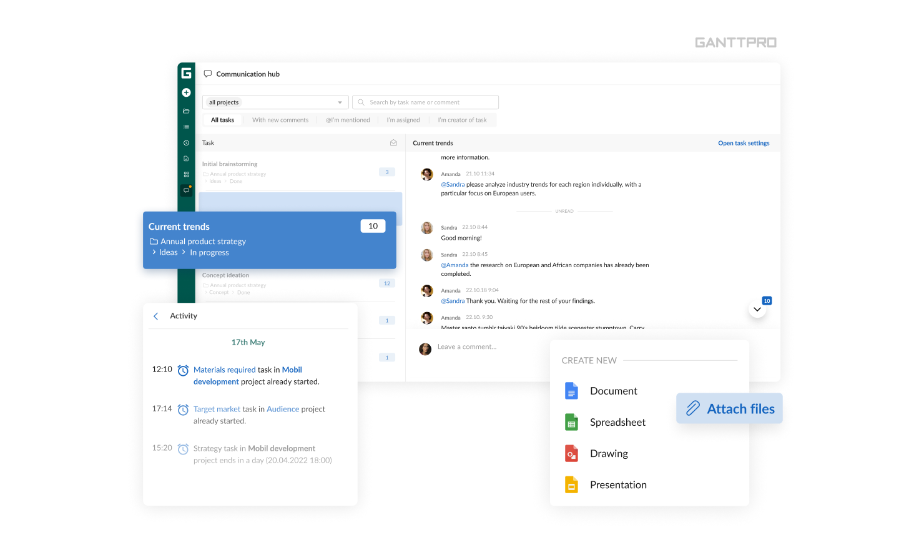Expand unread messages with the chevron badge
924x560 pixels.
coord(757,308)
